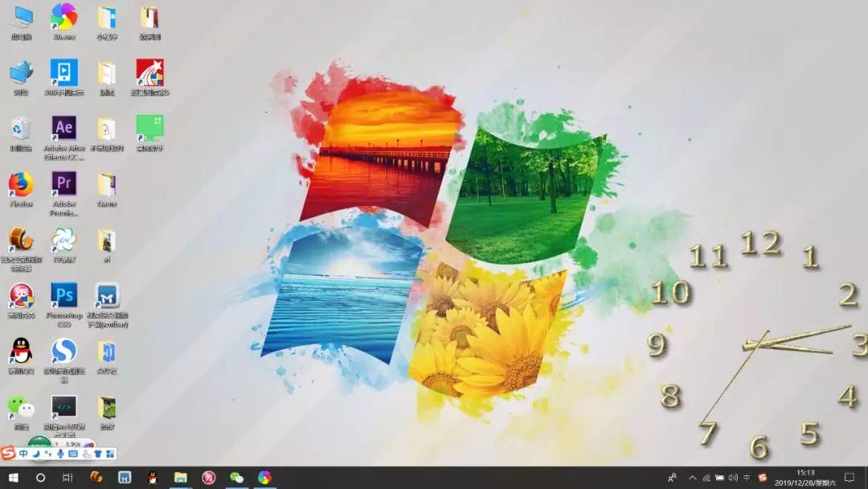Image resolution: width=868 pixels, height=489 pixels.
Task: Open Task View from the taskbar
Action: 68,478
